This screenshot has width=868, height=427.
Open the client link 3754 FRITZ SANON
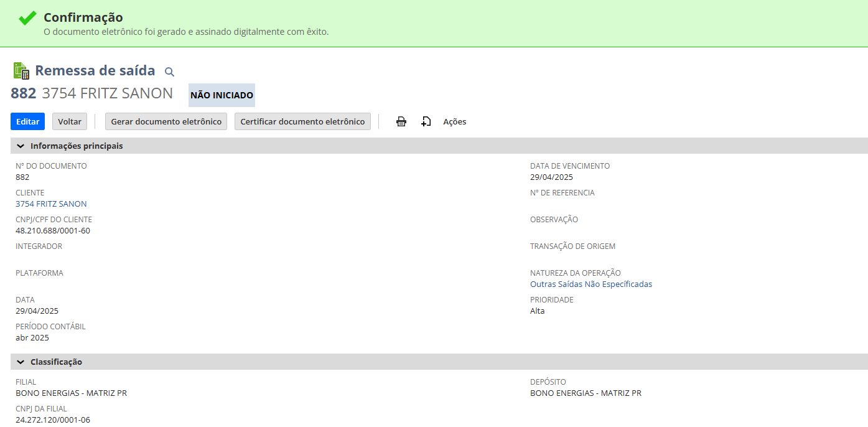tap(51, 204)
